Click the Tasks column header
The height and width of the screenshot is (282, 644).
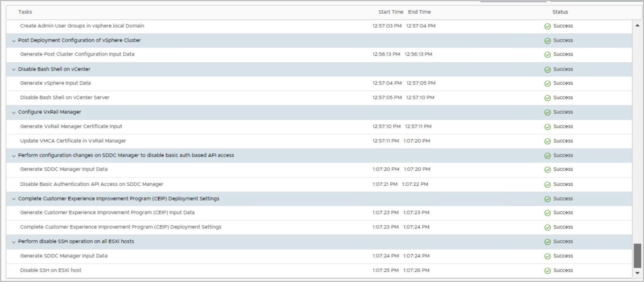click(x=25, y=12)
